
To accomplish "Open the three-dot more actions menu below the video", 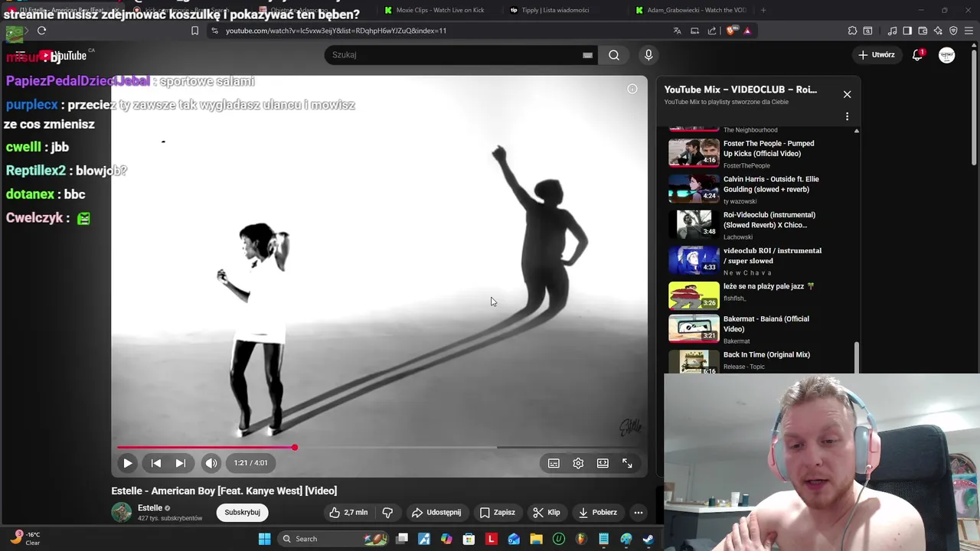I will (638, 513).
